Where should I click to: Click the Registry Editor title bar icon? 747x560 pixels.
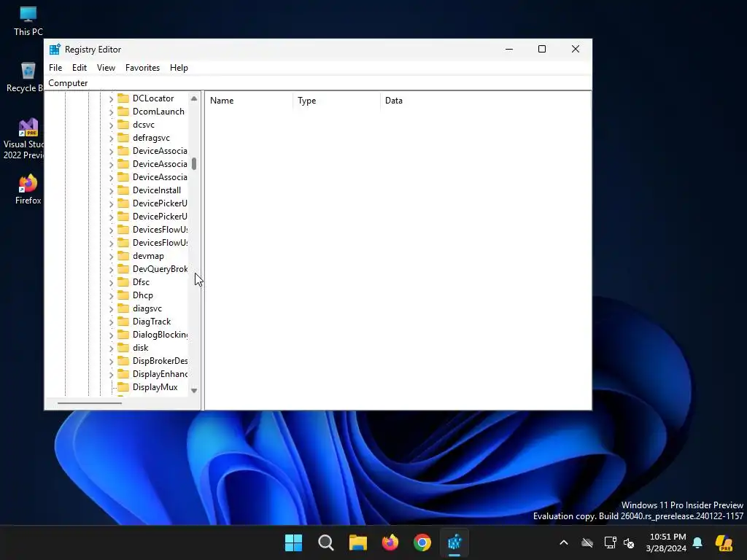click(55, 50)
